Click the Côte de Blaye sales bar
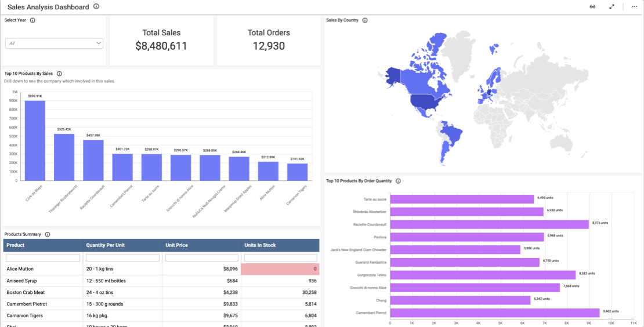 point(35,141)
